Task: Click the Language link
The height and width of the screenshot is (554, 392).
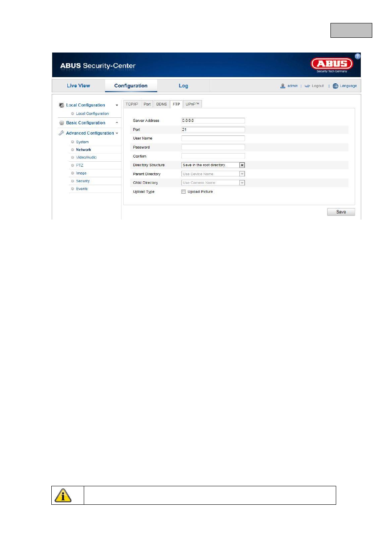Action: 348,86
